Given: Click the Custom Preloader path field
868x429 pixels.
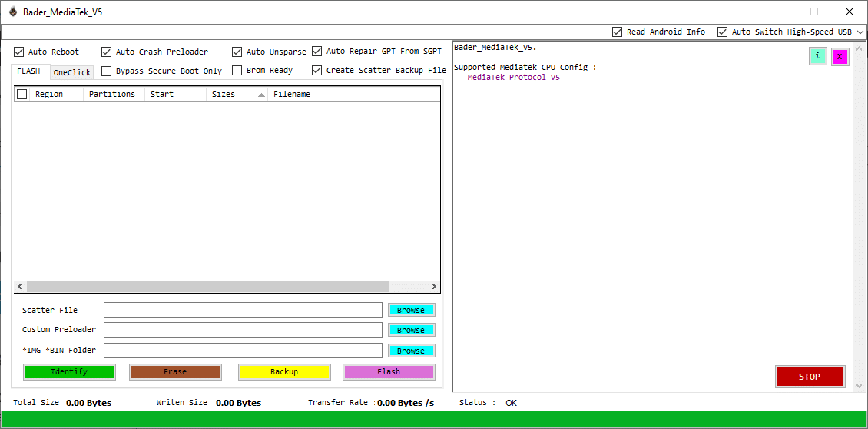Looking at the screenshot, I should (243, 330).
